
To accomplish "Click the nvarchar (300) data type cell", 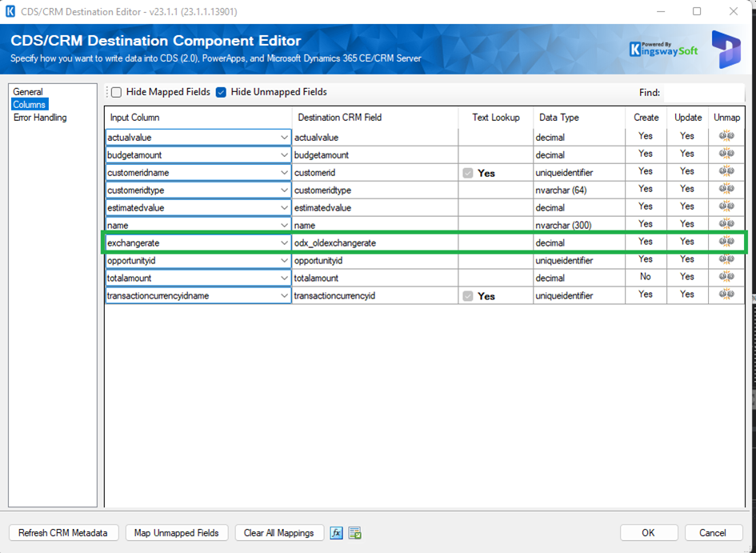I will click(579, 225).
